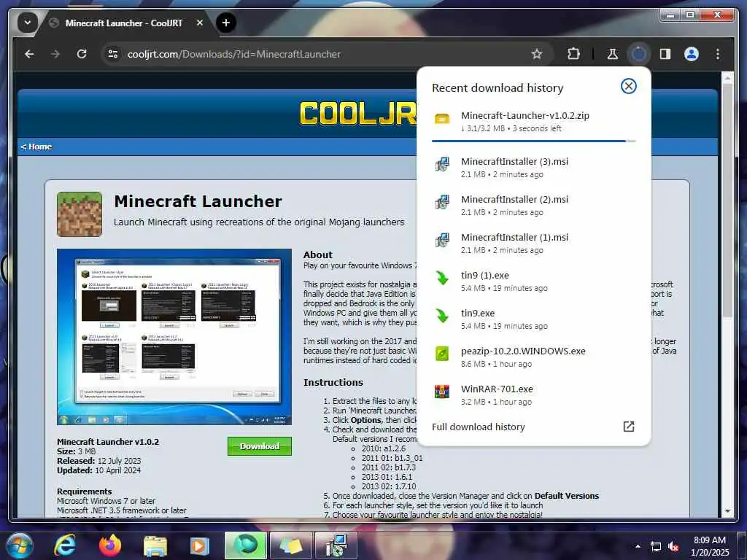Expand the tab search dropdown
This screenshot has height=560, width=747.
click(28, 23)
